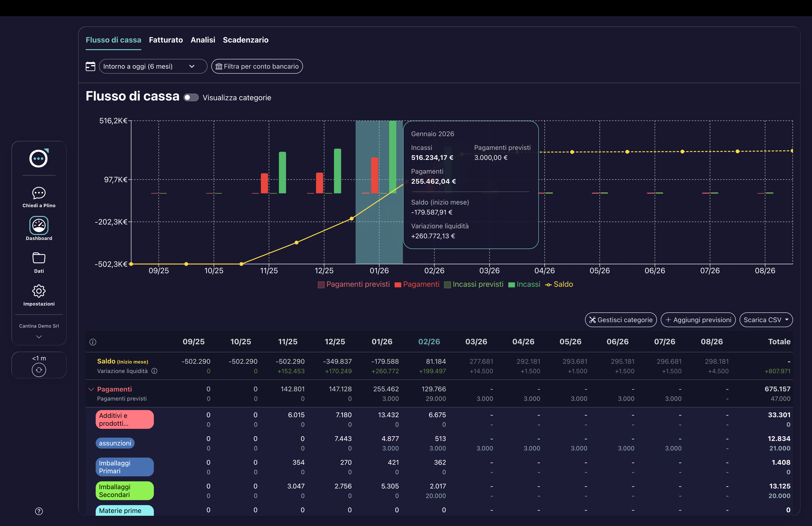Image resolution: width=812 pixels, height=526 pixels.
Task: Switch to the Fatturato tab
Action: (166, 40)
